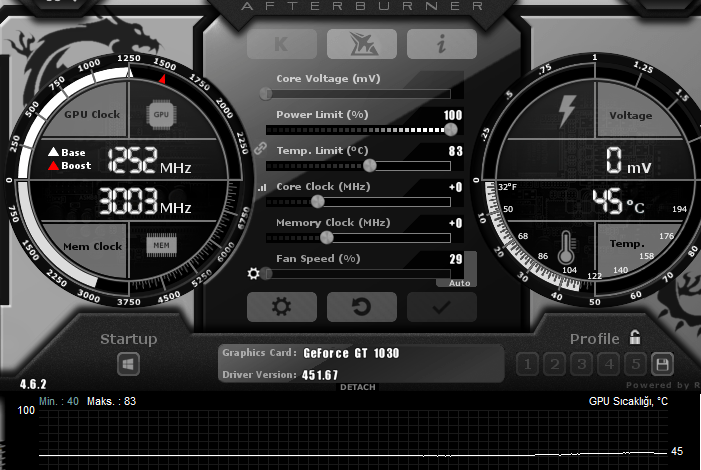Click the fan speed gear icon
Screen dimensions: 701x470
coord(253,273)
